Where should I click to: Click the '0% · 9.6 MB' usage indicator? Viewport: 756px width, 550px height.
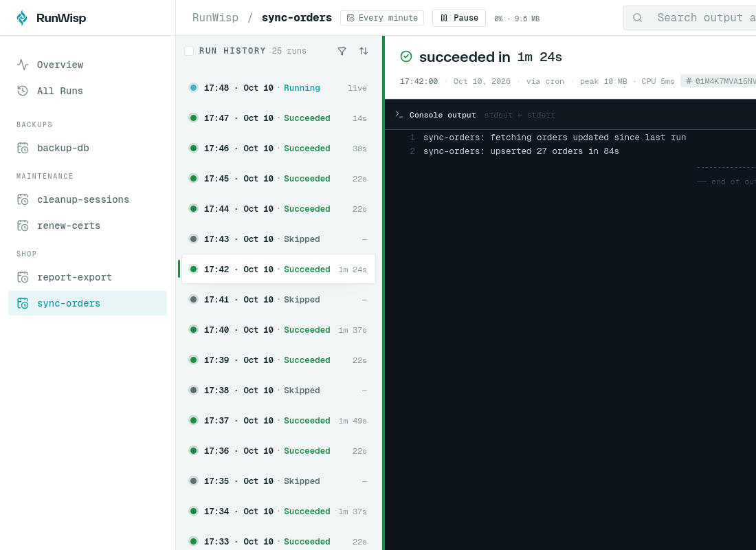517,19
